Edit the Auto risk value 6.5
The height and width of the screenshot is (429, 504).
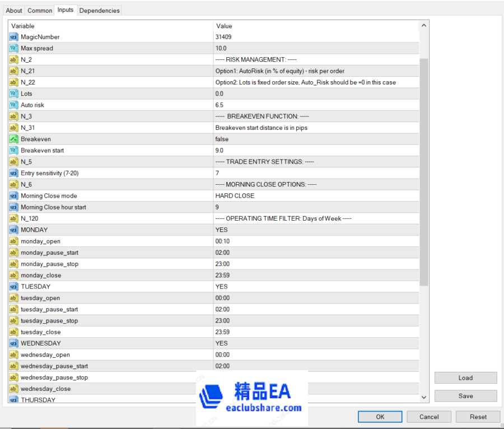click(220, 105)
